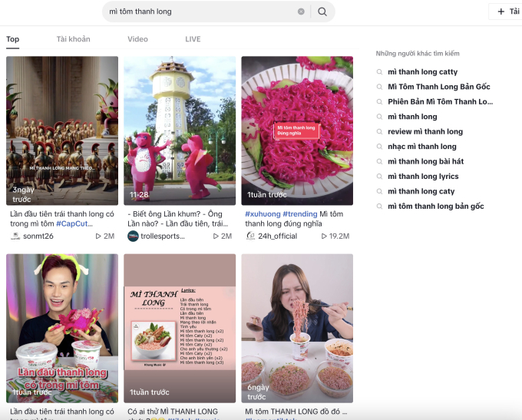Click the #CapCut hashtag link
The width and height of the screenshot is (522, 420).
[x=73, y=223]
